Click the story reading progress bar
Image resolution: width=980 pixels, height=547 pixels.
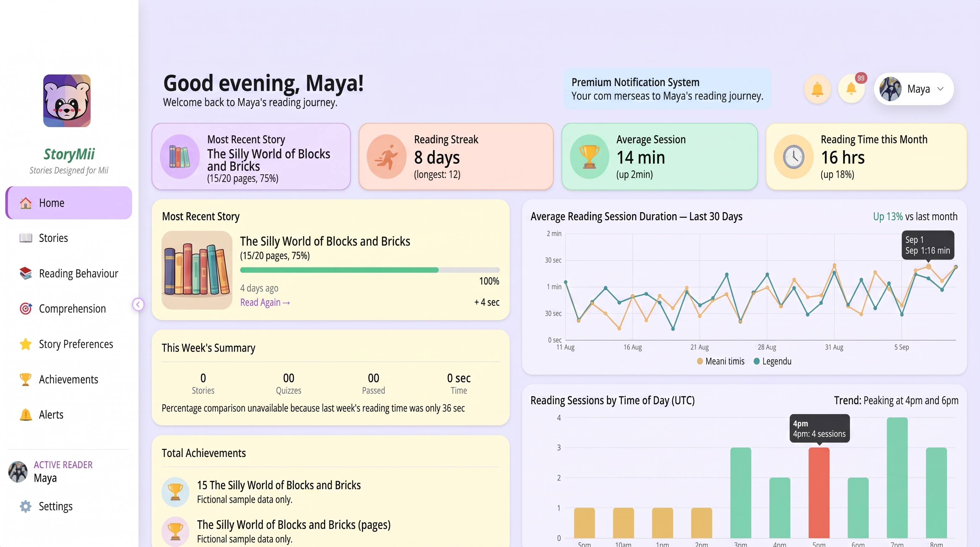click(x=370, y=270)
